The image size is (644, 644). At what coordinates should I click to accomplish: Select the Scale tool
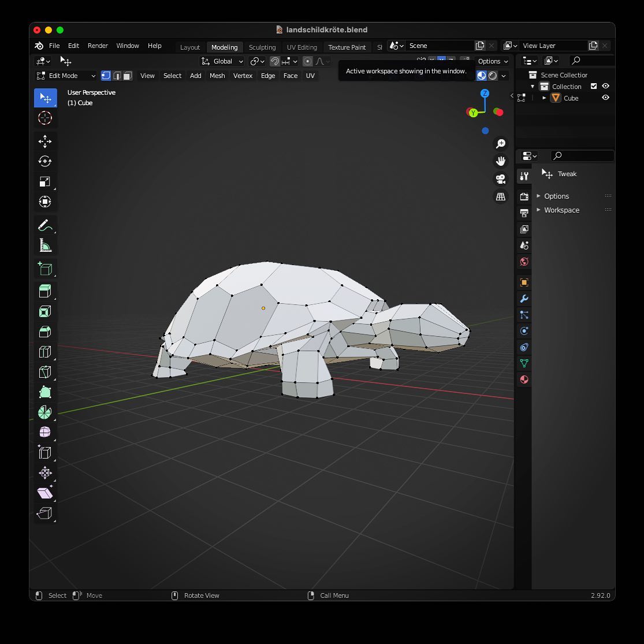tap(45, 181)
